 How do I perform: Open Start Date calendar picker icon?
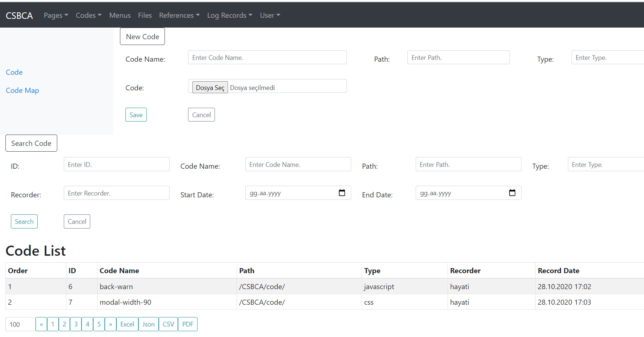point(342,193)
